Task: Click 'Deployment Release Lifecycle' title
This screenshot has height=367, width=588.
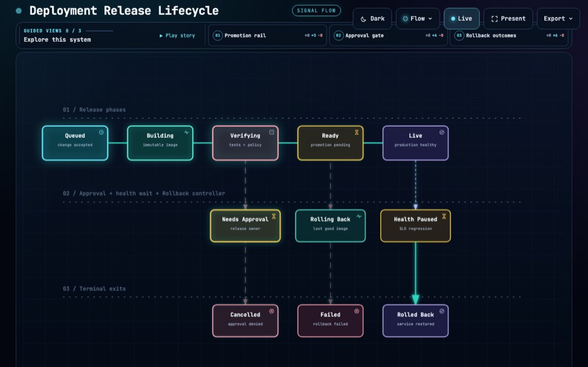Action: [x=124, y=10]
